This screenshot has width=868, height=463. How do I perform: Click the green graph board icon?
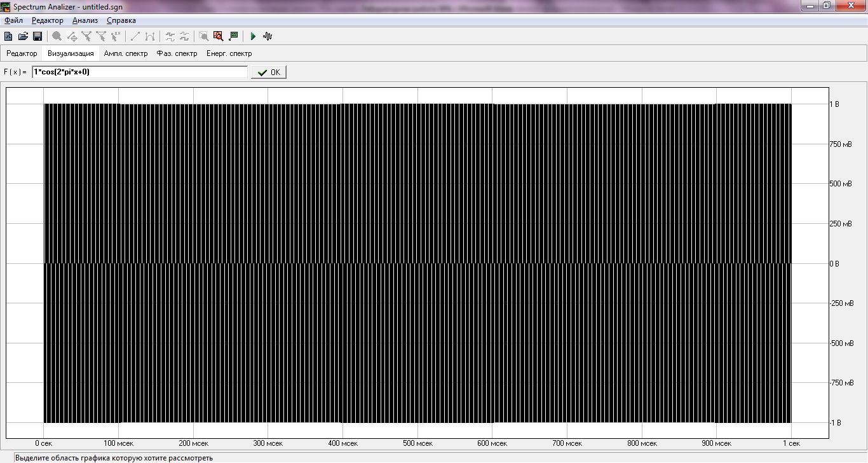[x=233, y=36]
